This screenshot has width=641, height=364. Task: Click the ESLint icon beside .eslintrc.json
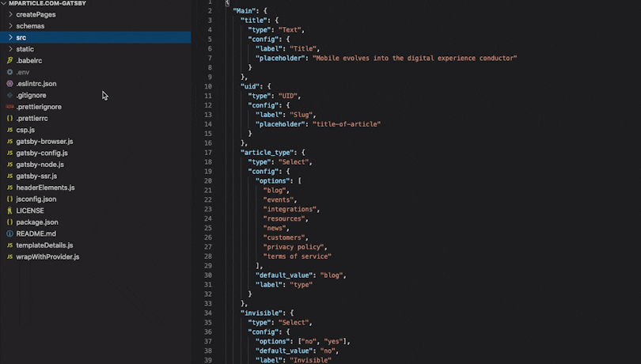tap(9, 83)
